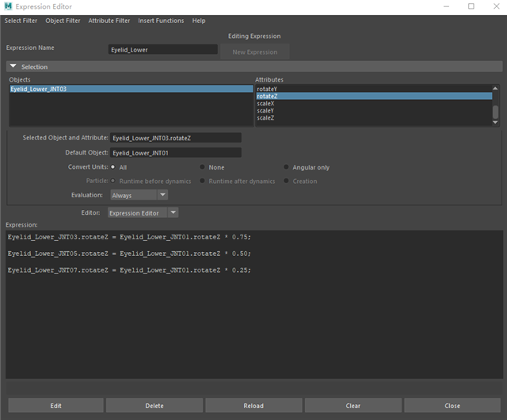
Task: Collapse the Selection section triangle
Action: [13, 67]
